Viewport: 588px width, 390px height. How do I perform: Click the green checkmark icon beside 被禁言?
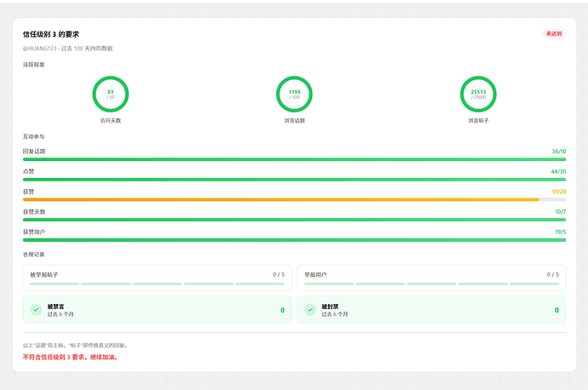point(36,310)
